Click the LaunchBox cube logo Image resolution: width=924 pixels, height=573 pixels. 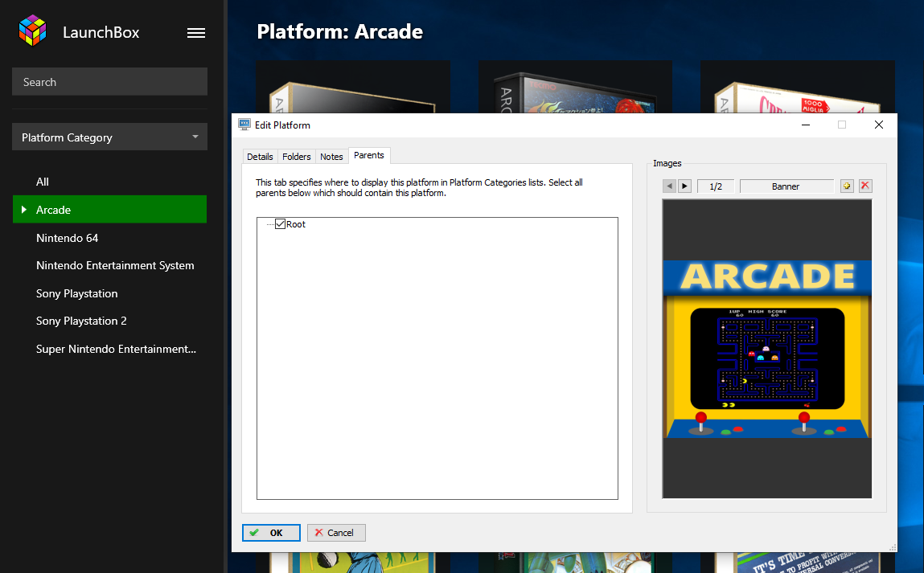click(32, 31)
